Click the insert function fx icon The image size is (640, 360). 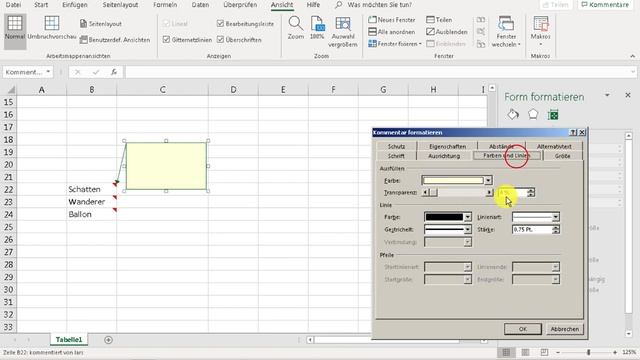pos(114,72)
